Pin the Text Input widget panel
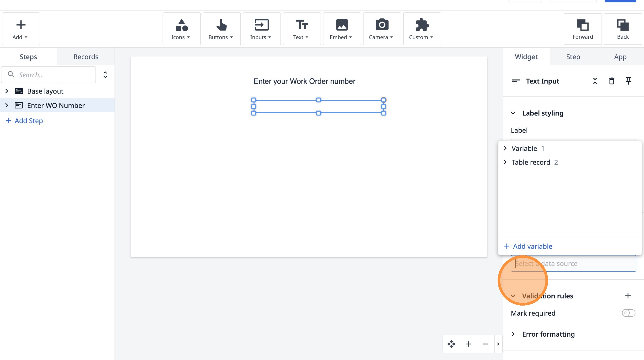The width and height of the screenshot is (644, 360). 628,81
